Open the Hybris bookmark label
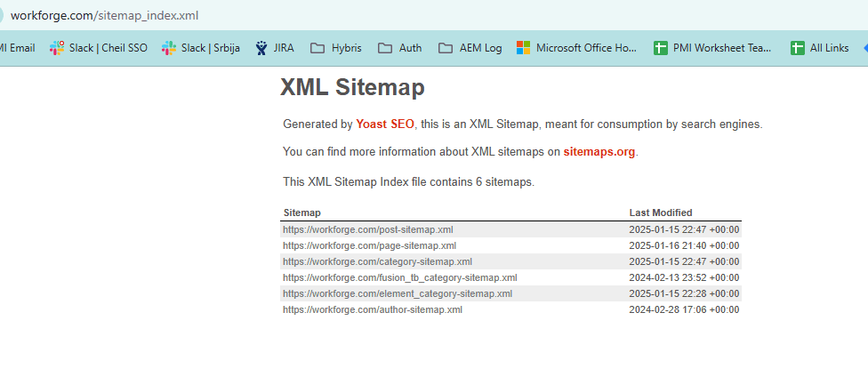The width and height of the screenshot is (868, 385). 347,48
